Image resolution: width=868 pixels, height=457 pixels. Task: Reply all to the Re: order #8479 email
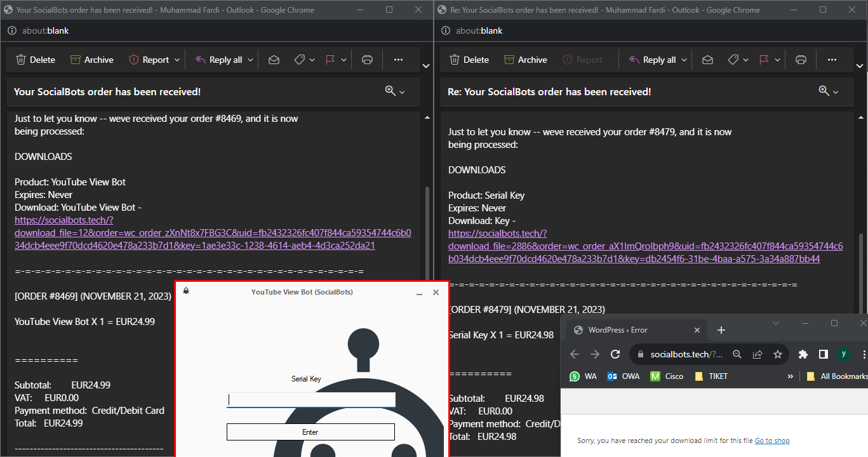653,60
